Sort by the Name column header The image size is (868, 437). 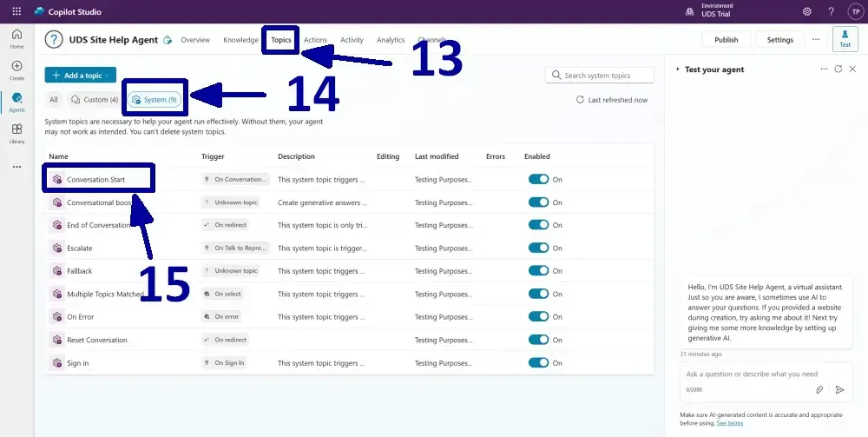coord(58,156)
